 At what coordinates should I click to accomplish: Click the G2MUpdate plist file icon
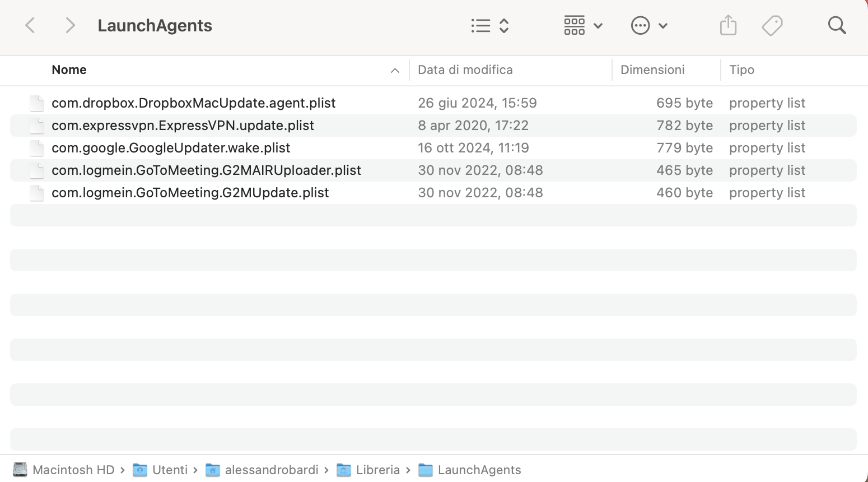pos(37,193)
